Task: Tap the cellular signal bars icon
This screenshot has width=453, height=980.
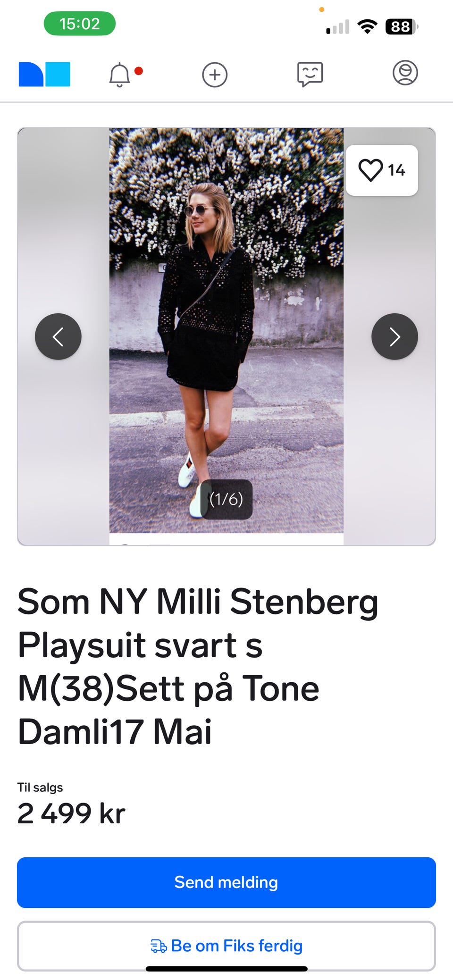Action: [338, 27]
